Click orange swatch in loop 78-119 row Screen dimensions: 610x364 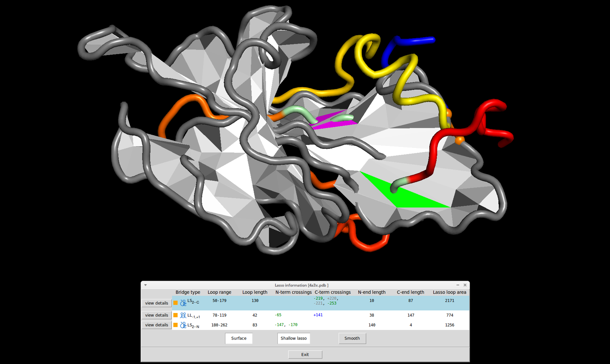coord(176,315)
